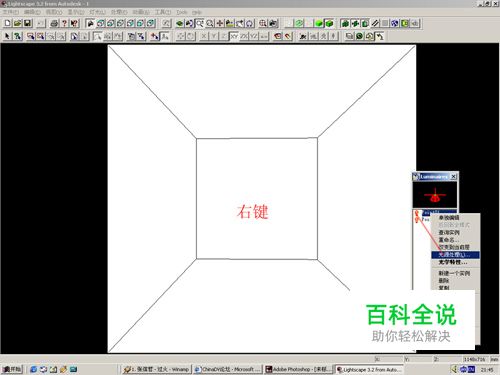Click the Pan cross-arrows icon
Screen dimensions: 500x375
220,23
